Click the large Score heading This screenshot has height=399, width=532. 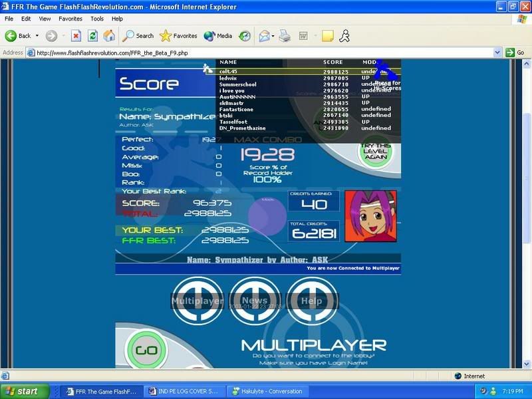point(149,84)
